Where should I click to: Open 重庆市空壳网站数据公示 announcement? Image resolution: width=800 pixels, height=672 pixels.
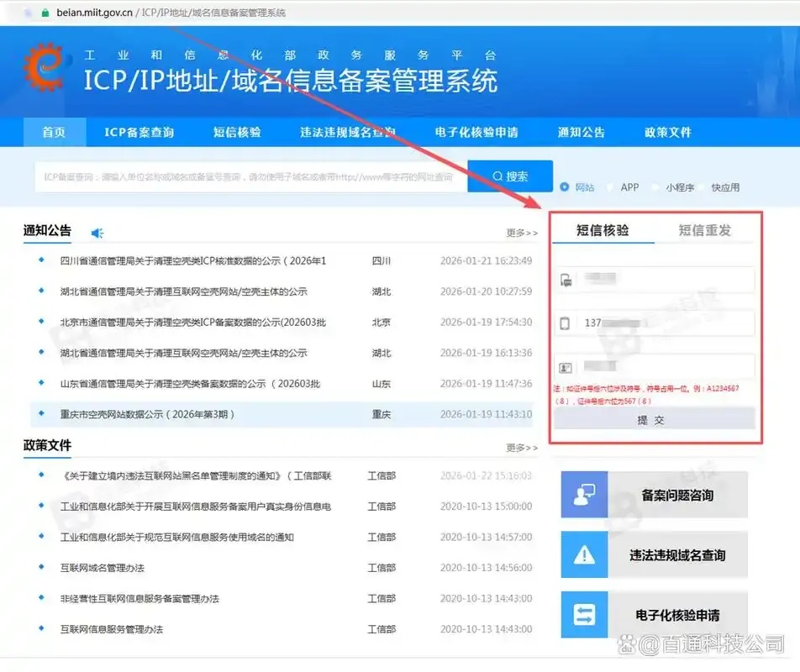pyautogui.click(x=147, y=414)
